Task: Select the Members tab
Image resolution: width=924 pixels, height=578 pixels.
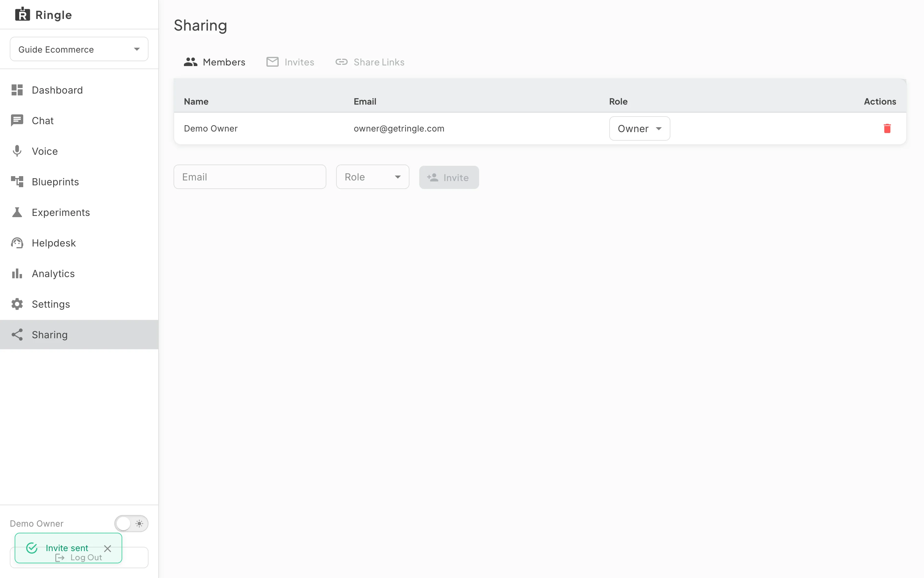Action: [214, 62]
